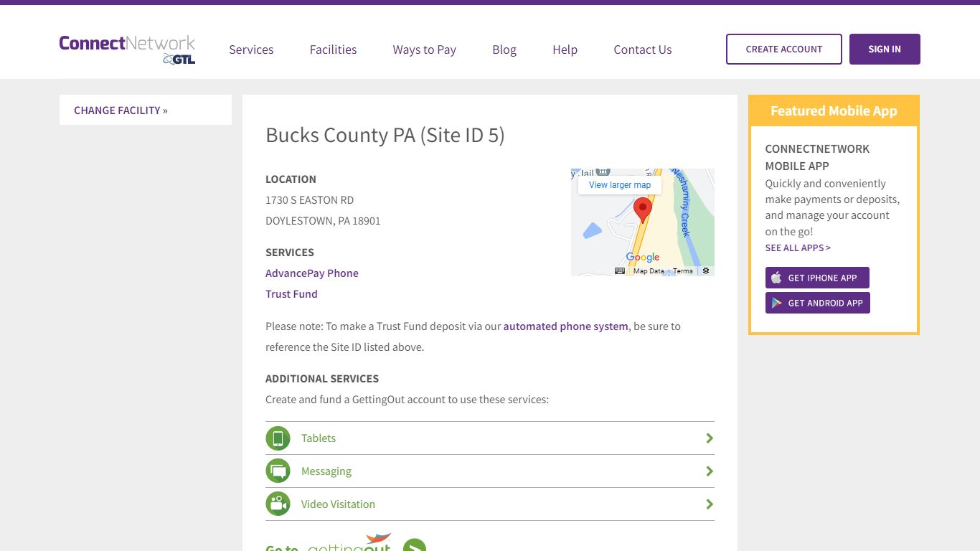This screenshot has width=980, height=551.
Task: Click View larger map link
Action: (620, 185)
